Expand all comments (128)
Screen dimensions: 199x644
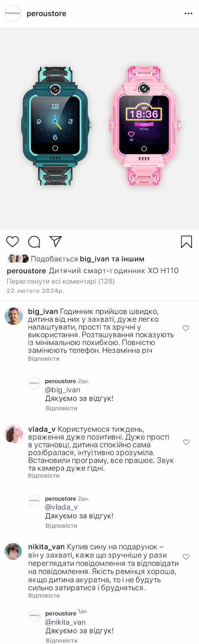pos(61,281)
